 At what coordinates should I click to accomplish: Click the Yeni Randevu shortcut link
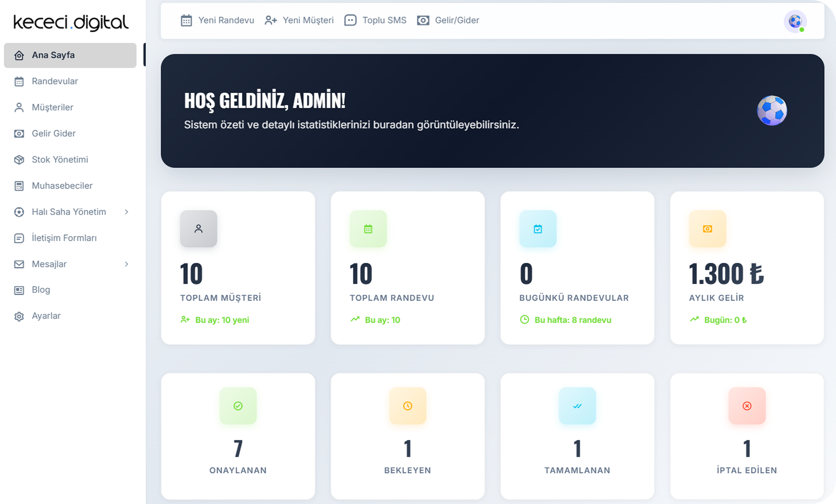(217, 20)
